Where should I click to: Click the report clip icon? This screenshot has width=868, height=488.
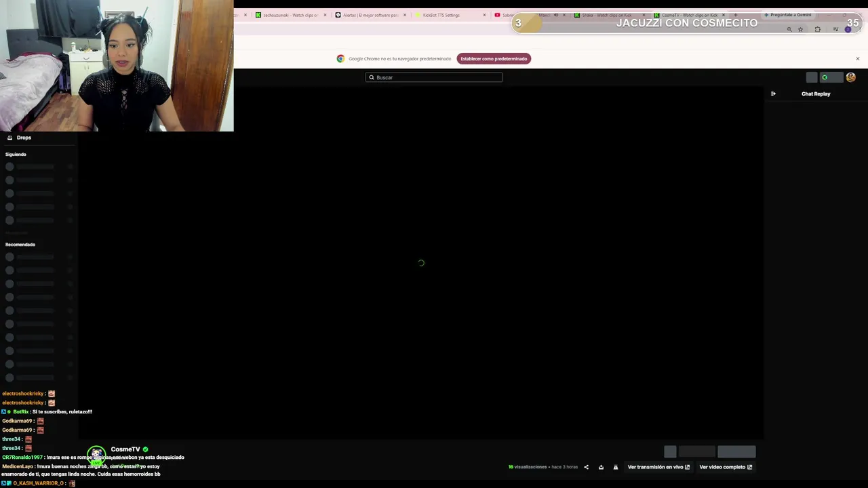(x=616, y=467)
